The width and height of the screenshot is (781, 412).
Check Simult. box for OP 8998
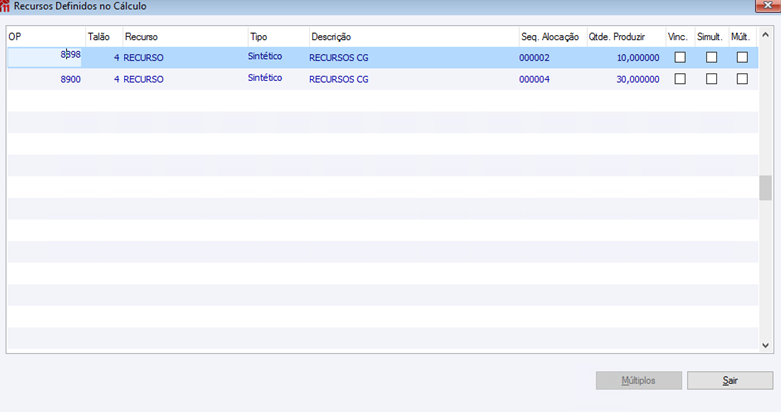(711, 57)
